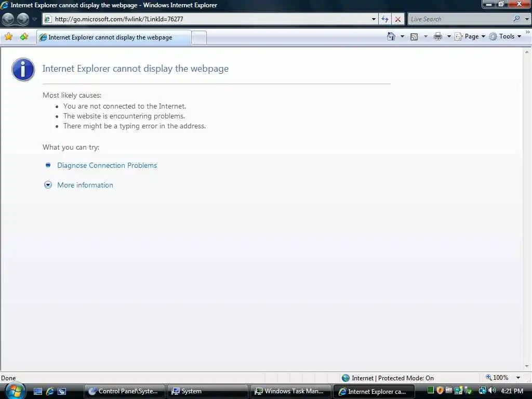Select the 'Internet Explorer cannot display the webpage' tab

coord(114,37)
